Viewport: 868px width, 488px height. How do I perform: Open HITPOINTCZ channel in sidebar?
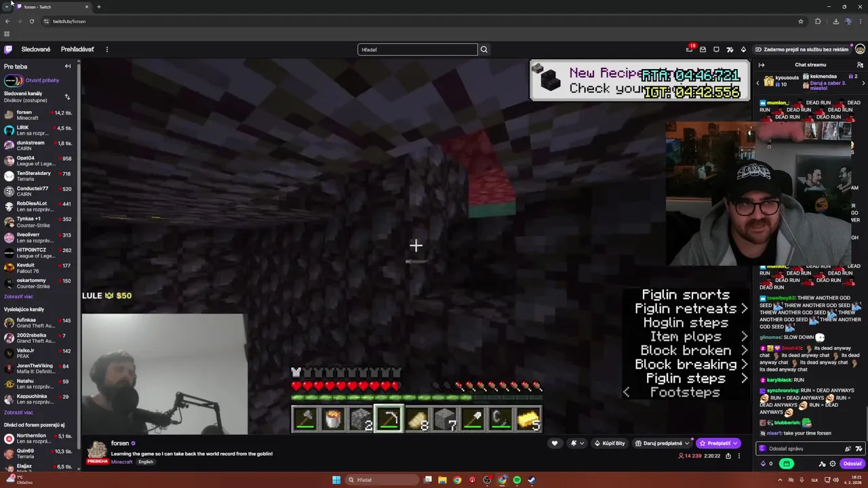tap(39, 253)
